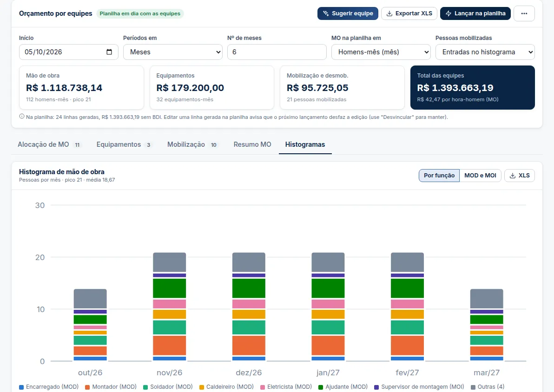
Task: Expand the MO na planilha em dropdown
Action: (x=381, y=52)
